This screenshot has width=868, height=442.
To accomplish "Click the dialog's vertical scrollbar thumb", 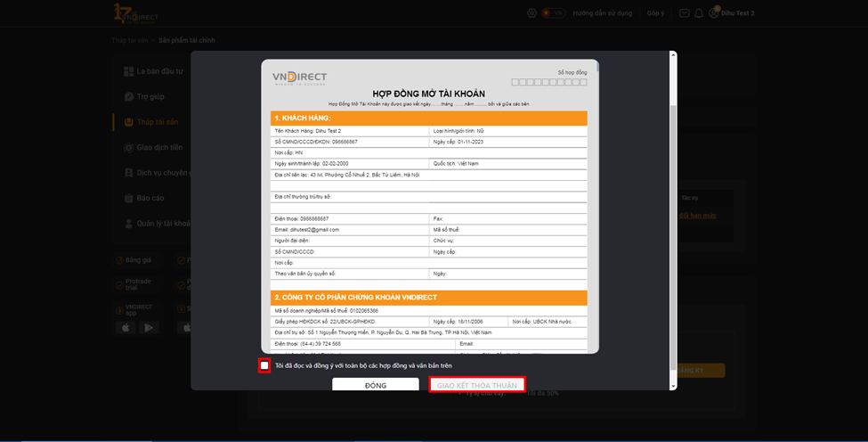I will pos(673,237).
